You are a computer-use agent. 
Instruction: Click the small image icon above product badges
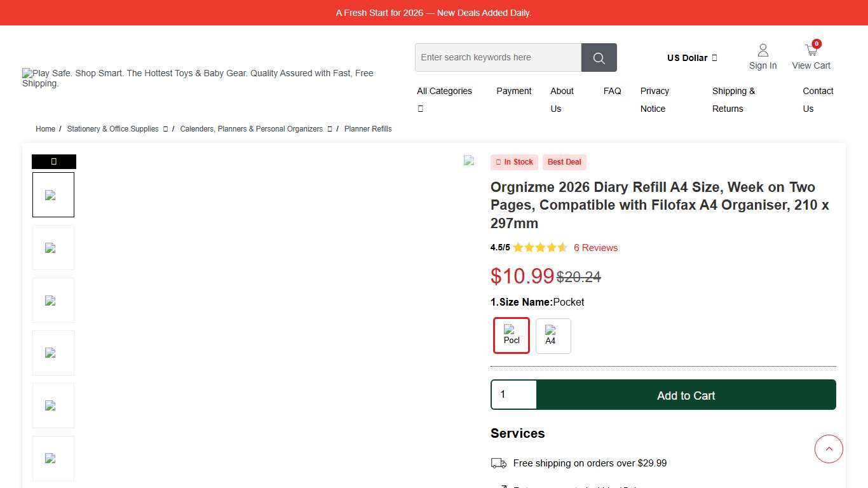tap(470, 161)
